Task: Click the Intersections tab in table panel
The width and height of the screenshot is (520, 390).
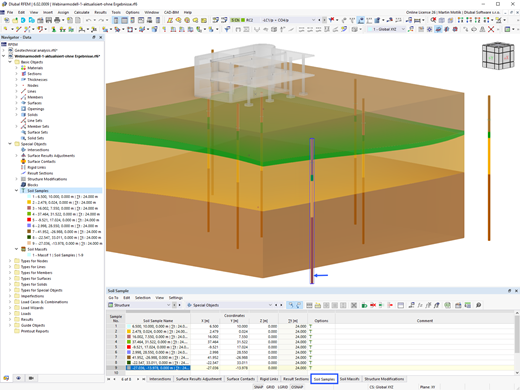Action: [160, 379]
